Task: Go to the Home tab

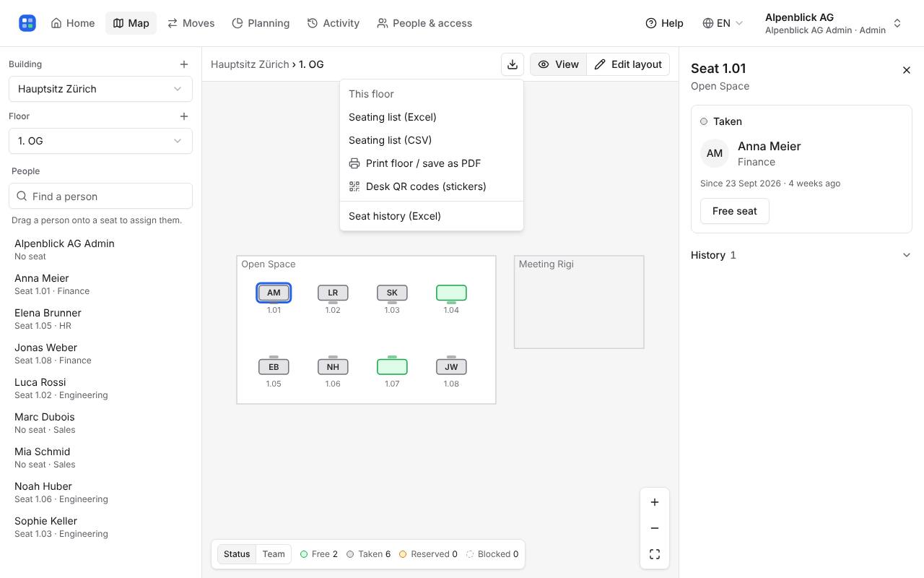Action: point(73,23)
